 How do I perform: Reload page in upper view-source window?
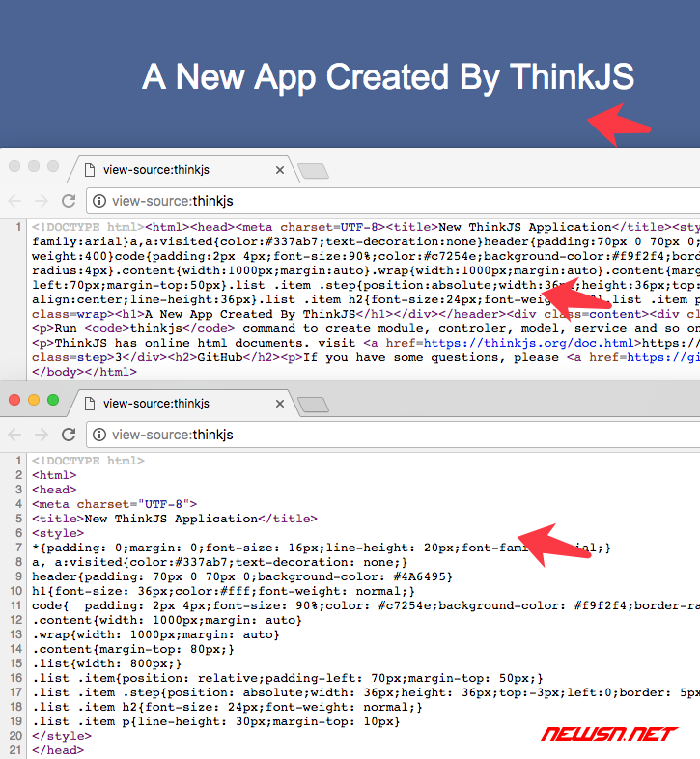click(69, 201)
